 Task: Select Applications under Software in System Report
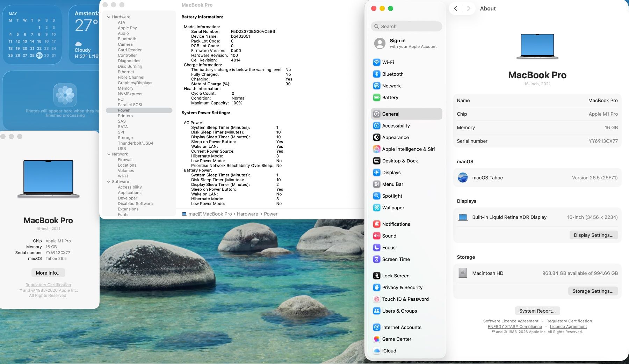pyautogui.click(x=130, y=192)
